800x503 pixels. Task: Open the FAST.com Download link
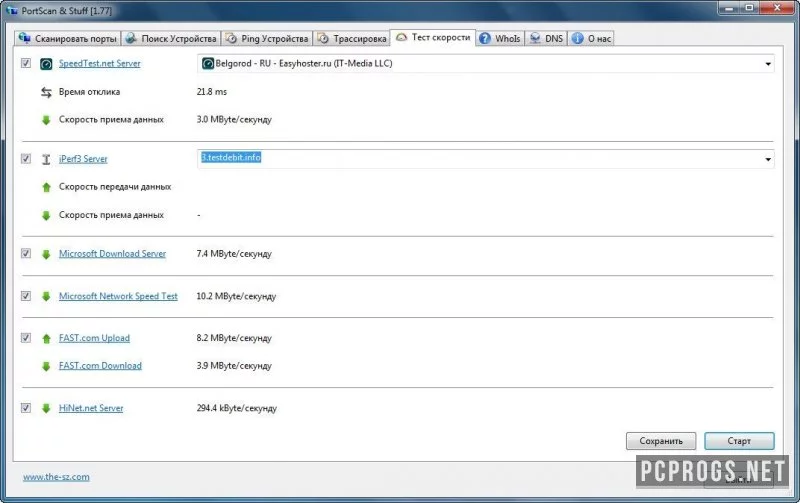pos(100,366)
